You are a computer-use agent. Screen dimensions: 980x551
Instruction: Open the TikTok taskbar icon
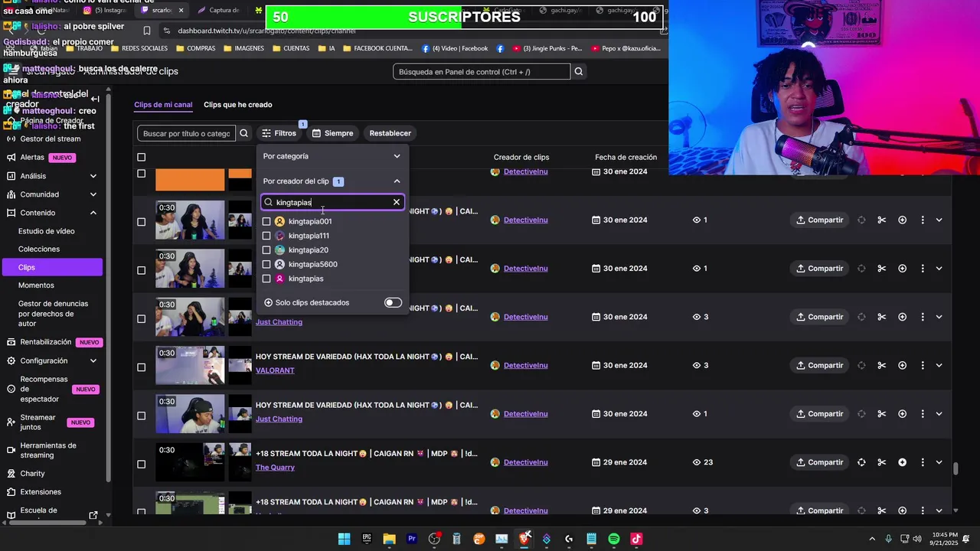(636, 539)
